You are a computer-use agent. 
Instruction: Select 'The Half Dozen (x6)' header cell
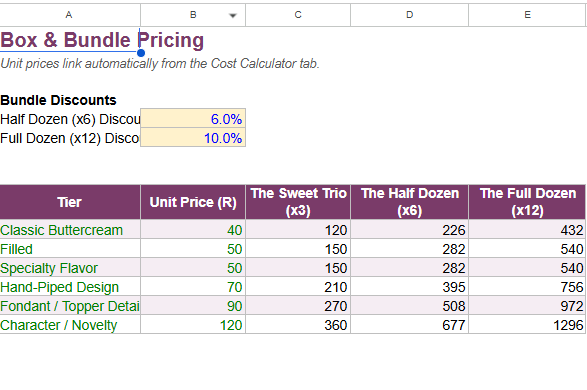point(410,202)
